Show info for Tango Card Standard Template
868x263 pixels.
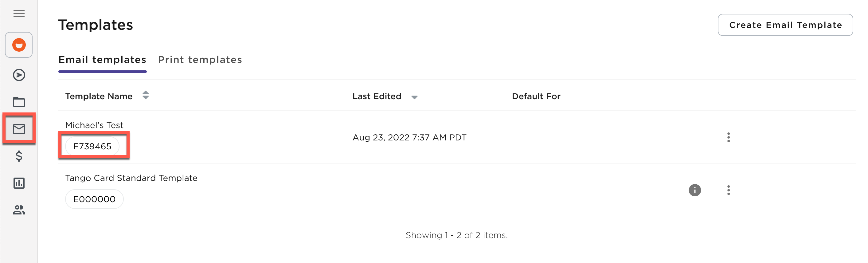pyautogui.click(x=694, y=190)
